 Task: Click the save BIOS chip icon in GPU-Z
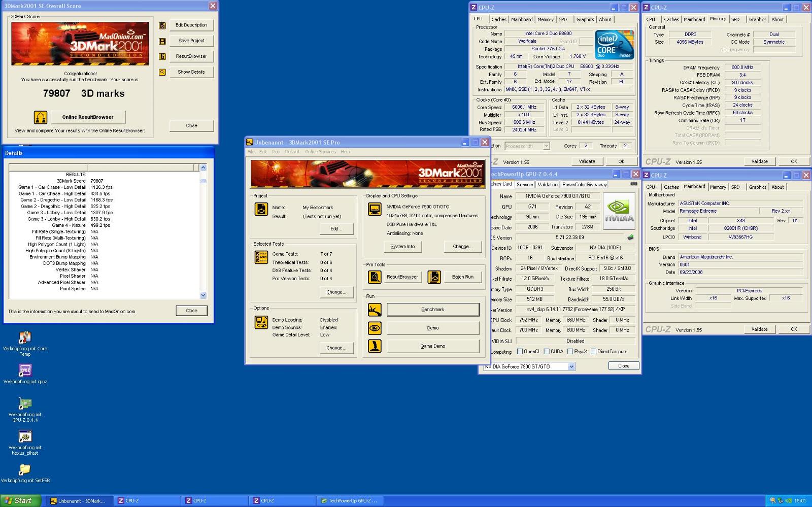pos(630,238)
